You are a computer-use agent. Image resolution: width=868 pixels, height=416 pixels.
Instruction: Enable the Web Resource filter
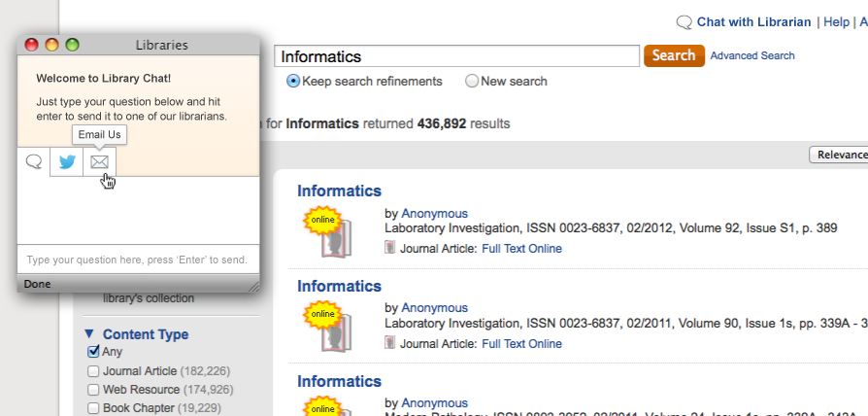tap(93, 390)
